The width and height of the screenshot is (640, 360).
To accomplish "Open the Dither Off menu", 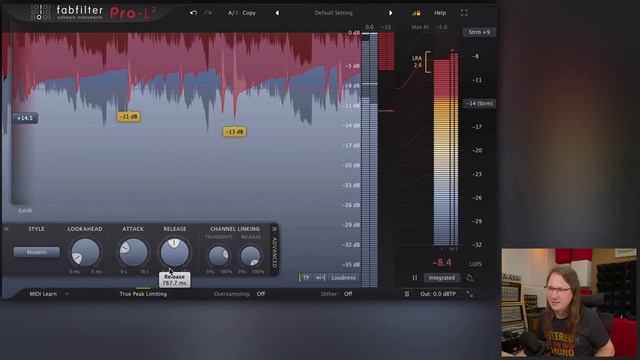I will pos(348,294).
